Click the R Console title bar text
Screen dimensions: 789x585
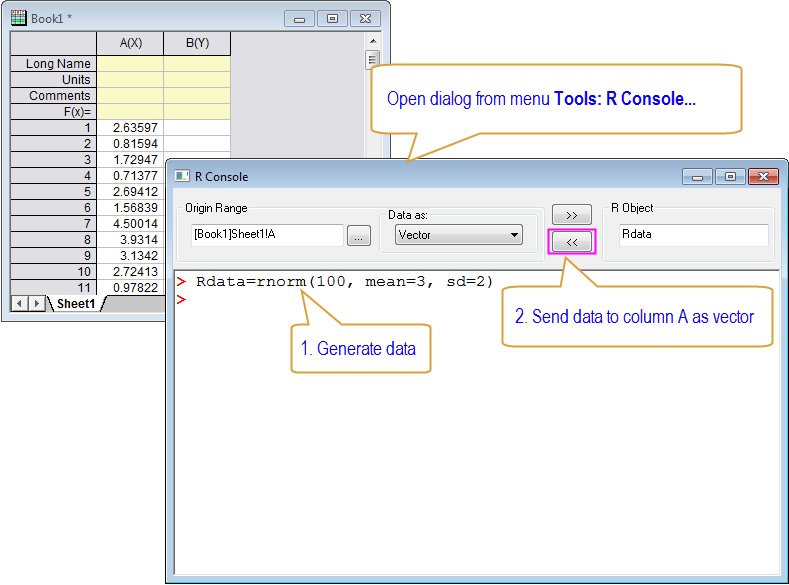221,177
